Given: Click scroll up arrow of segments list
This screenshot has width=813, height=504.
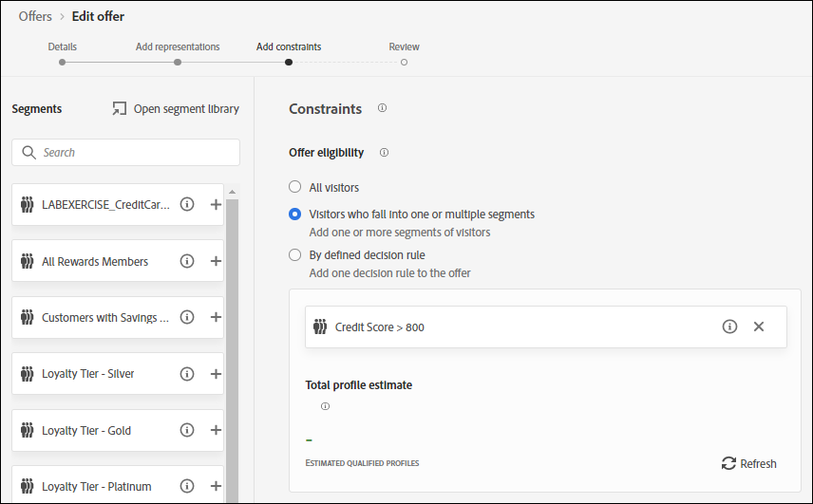Looking at the screenshot, I should pos(232,192).
